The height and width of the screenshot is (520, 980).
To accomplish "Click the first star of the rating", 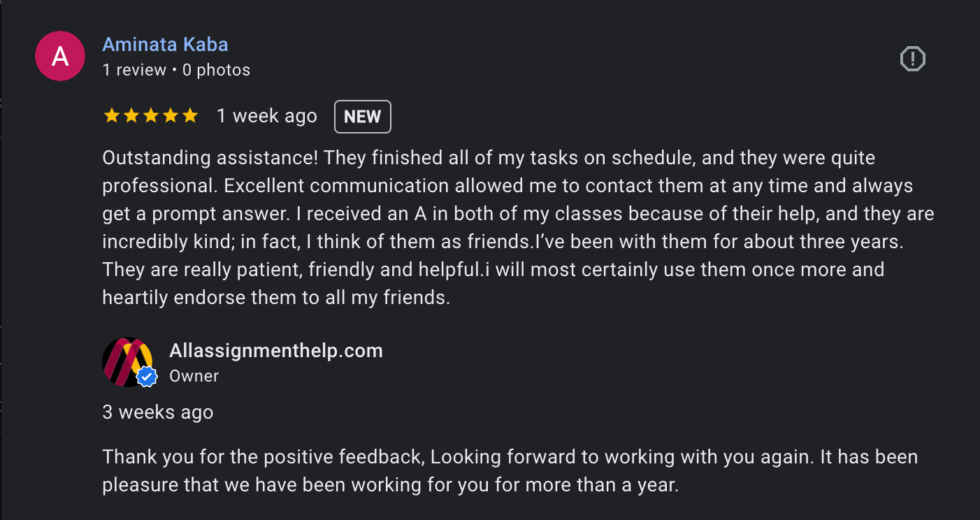I will click(113, 115).
